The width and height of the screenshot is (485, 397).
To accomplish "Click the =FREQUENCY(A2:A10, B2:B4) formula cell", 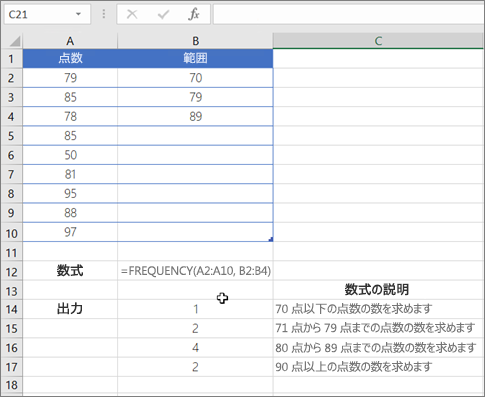I will pos(195,271).
